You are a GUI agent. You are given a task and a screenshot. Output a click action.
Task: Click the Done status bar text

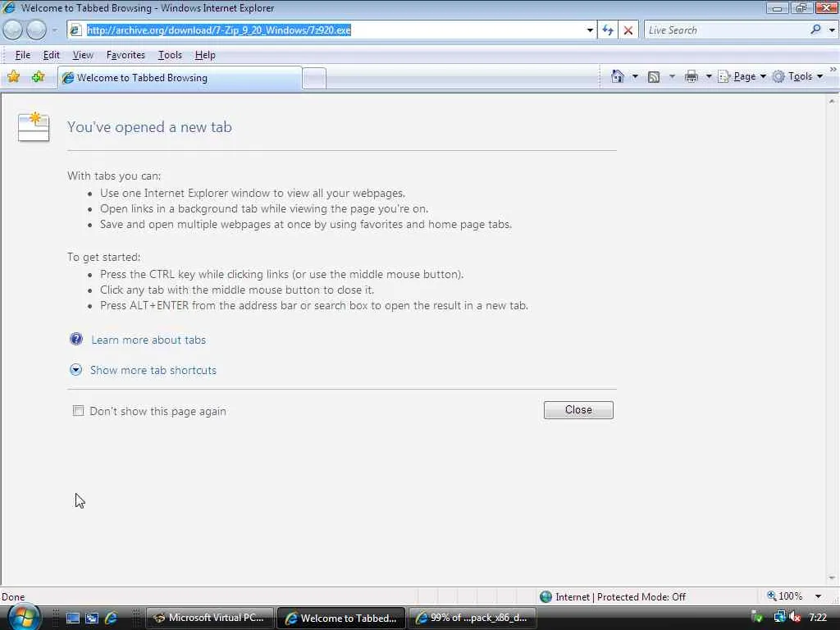(x=13, y=597)
